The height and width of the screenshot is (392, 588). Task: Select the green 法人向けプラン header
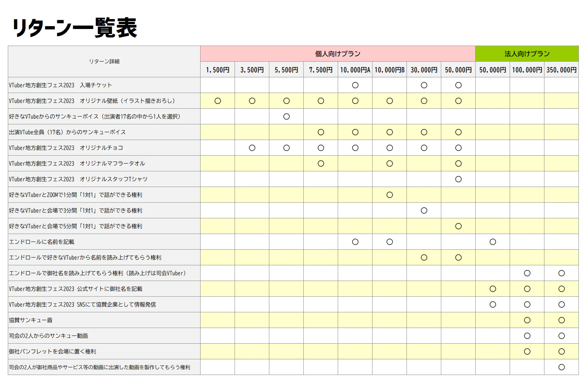click(x=527, y=54)
